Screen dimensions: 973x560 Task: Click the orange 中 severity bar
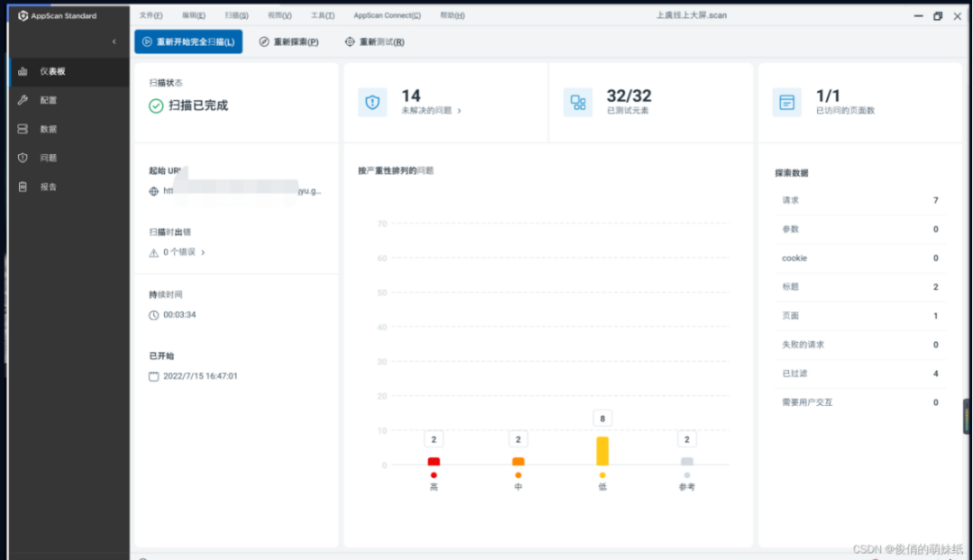[x=518, y=461]
